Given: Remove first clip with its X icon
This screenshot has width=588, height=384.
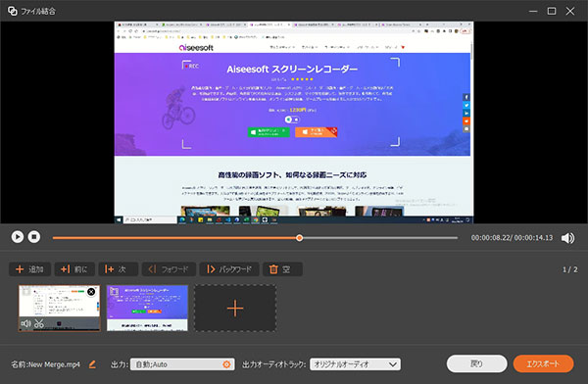Looking at the screenshot, I should click(x=91, y=291).
